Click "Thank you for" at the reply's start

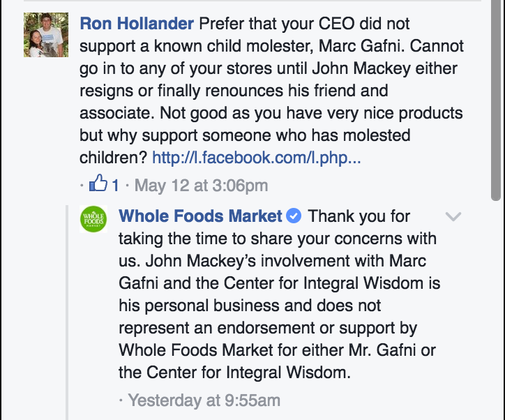coord(359,216)
